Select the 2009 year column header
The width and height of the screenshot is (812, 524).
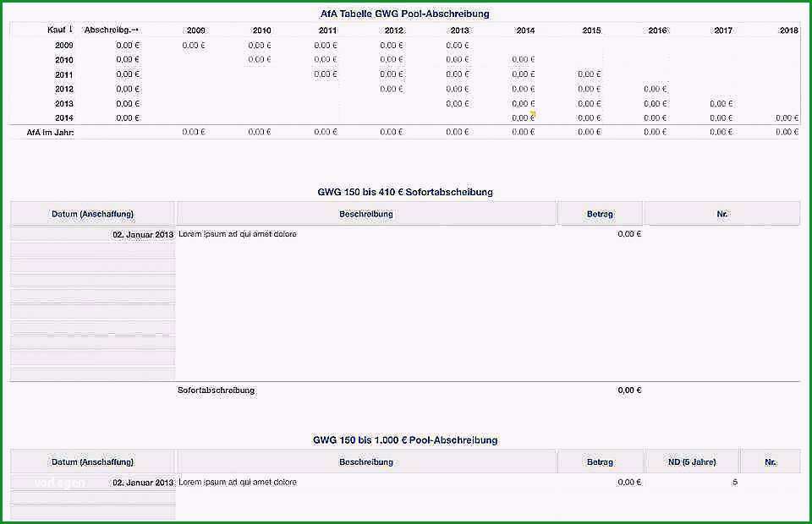[x=195, y=30]
